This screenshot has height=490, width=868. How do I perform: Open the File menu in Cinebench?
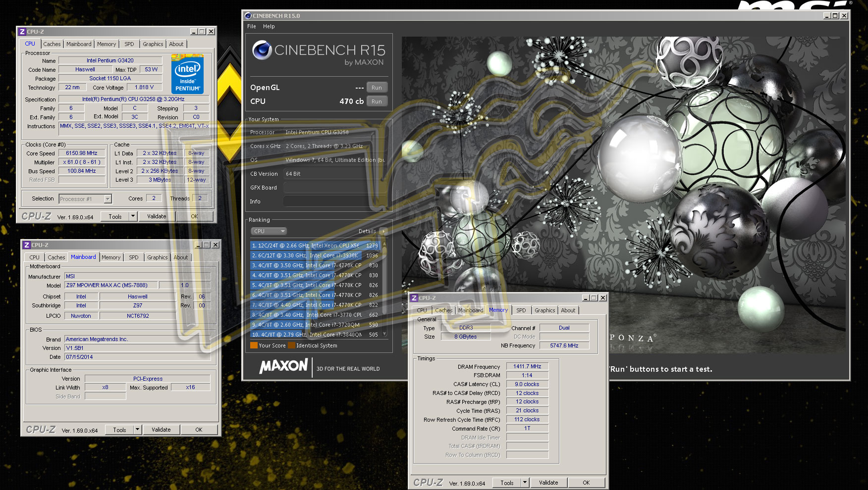pos(252,26)
